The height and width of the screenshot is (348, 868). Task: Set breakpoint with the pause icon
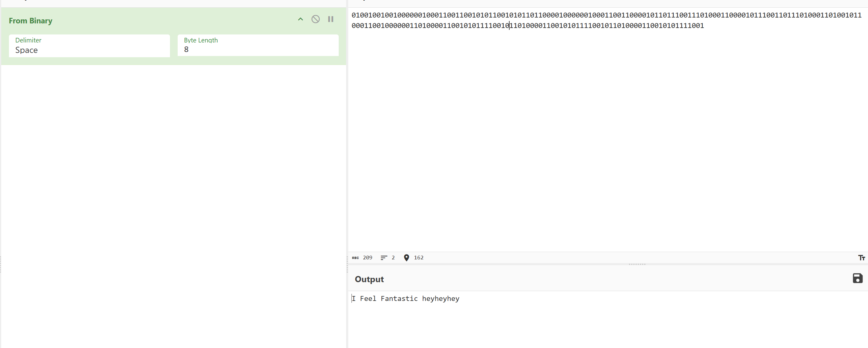point(331,19)
